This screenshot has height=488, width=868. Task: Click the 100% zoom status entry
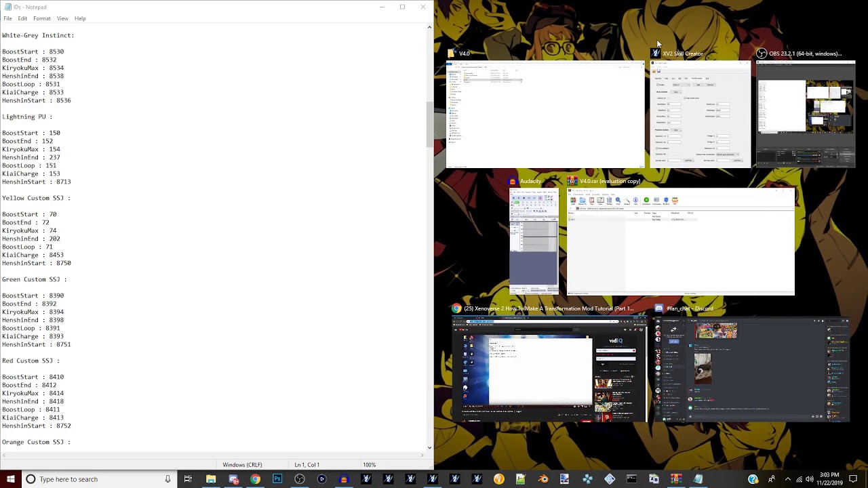pyautogui.click(x=369, y=465)
